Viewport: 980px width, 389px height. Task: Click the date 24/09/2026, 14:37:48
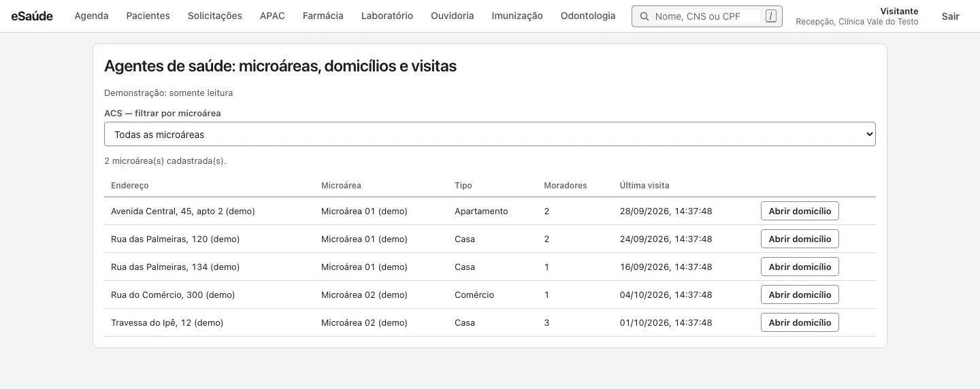tap(666, 239)
